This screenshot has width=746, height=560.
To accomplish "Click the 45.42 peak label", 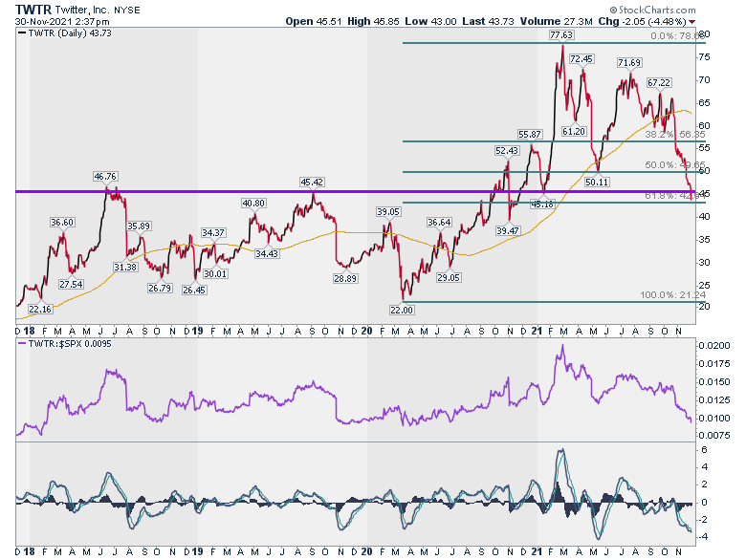I will point(312,183).
